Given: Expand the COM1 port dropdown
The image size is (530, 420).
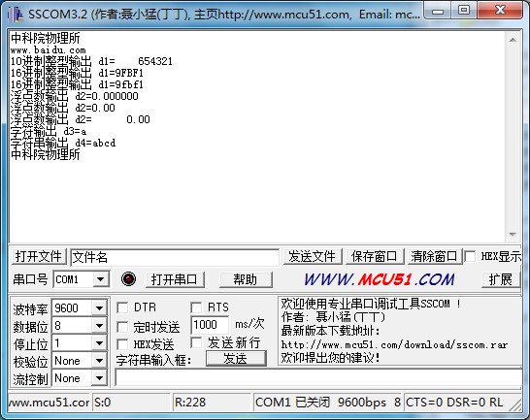Looking at the screenshot, I should pyautogui.click(x=100, y=279).
